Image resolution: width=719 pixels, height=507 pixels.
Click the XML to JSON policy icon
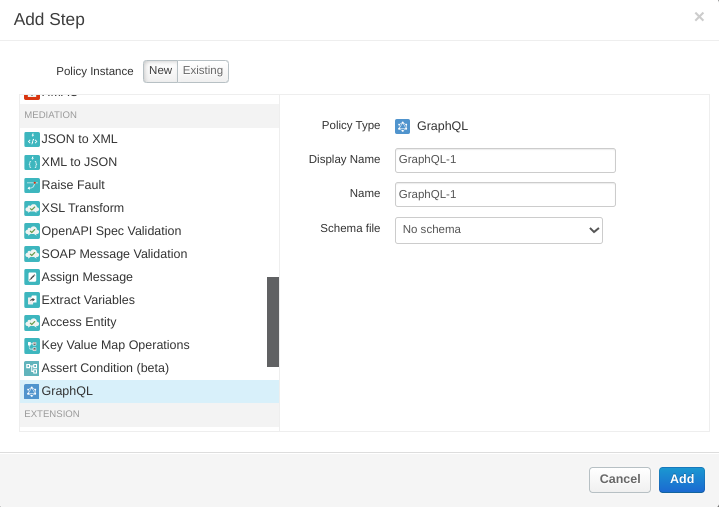point(31,162)
